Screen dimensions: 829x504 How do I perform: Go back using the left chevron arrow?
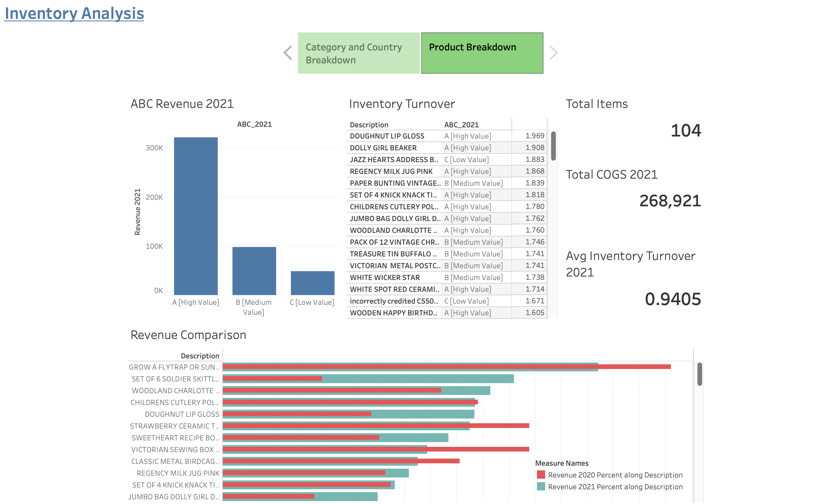point(287,52)
